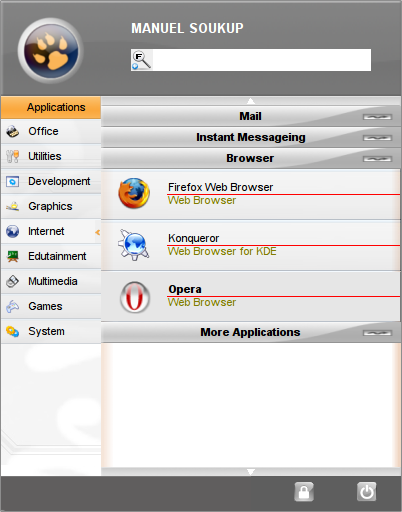Screen dimensions: 402x512
Task: Click the Edutainment chalkboard icon
Action: 13,256
